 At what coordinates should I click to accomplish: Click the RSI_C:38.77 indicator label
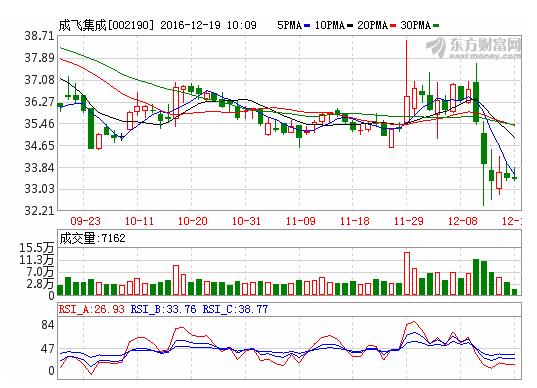(x=235, y=309)
